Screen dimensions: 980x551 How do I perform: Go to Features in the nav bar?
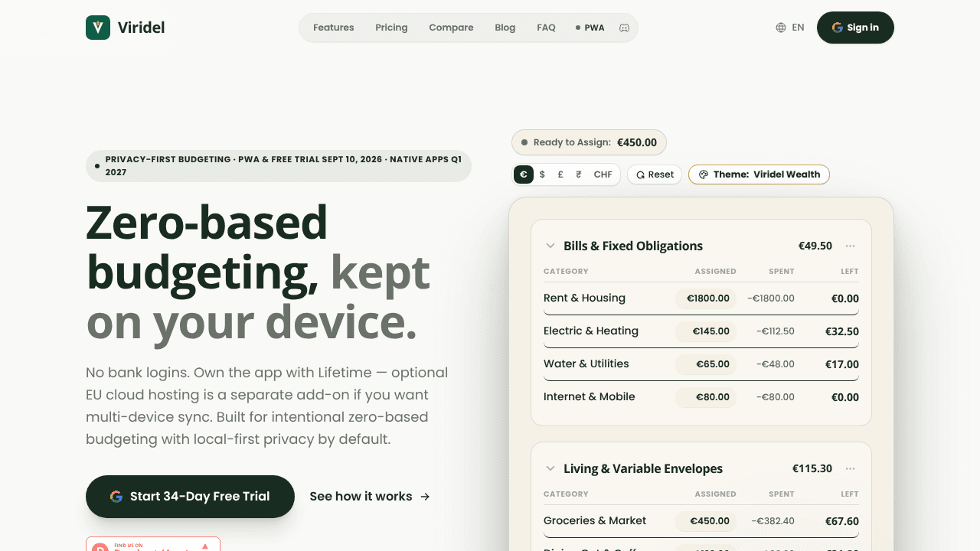click(x=334, y=28)
